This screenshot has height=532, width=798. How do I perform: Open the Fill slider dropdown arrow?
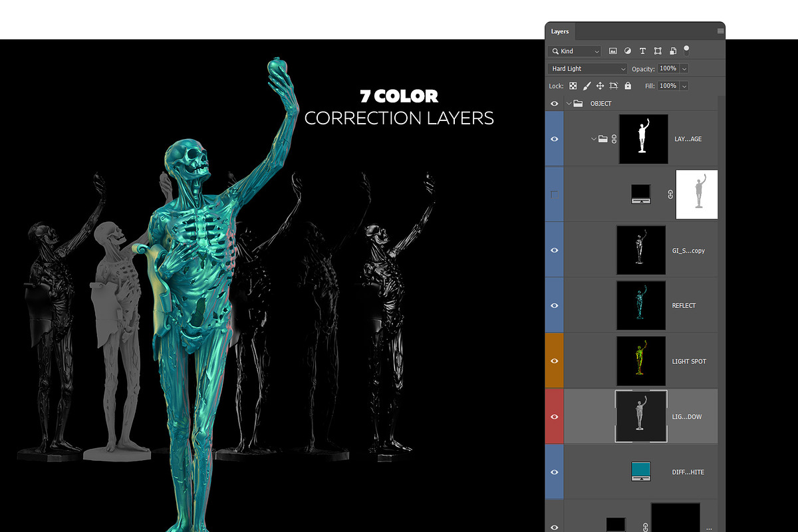[x=684, y=86]
